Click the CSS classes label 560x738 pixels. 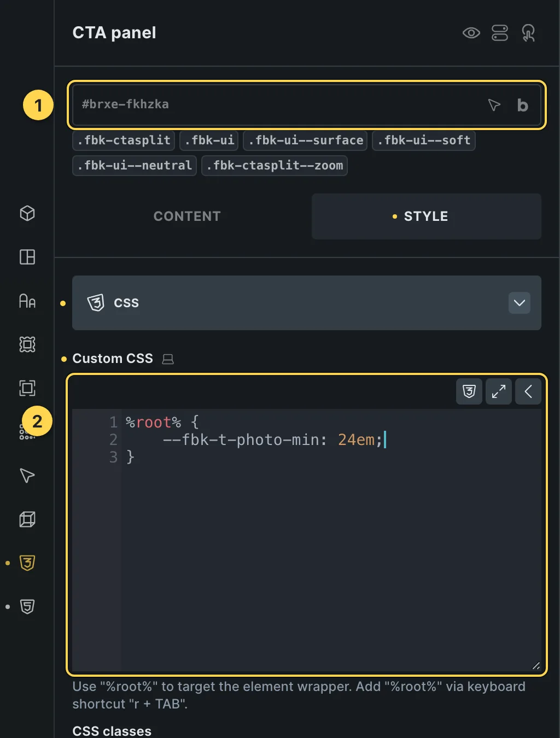point(112,731)
